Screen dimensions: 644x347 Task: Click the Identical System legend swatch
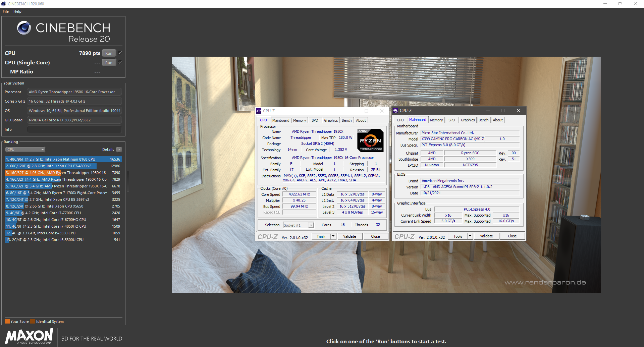pos(33,322)
